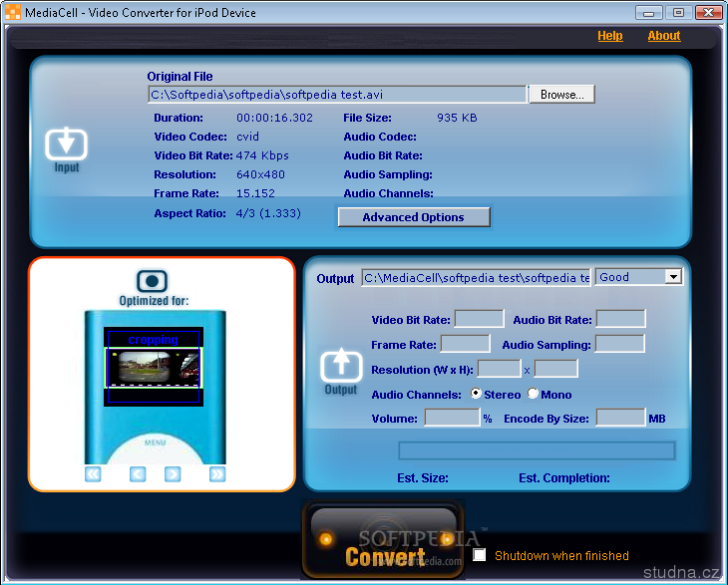This screenshot has width=728, height=585.
Task: Click the output Audio Sampling field
Action: click(620, 344)
